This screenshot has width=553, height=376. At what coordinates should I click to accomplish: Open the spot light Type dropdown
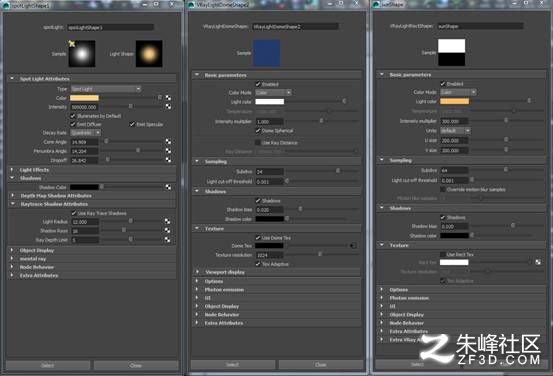tap(106, 89)
